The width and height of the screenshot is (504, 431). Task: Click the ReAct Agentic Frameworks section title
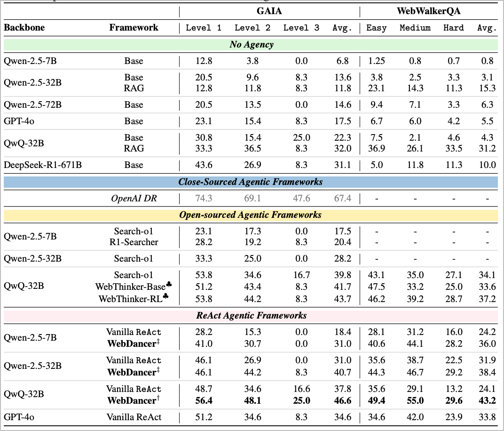coord(252,315)
